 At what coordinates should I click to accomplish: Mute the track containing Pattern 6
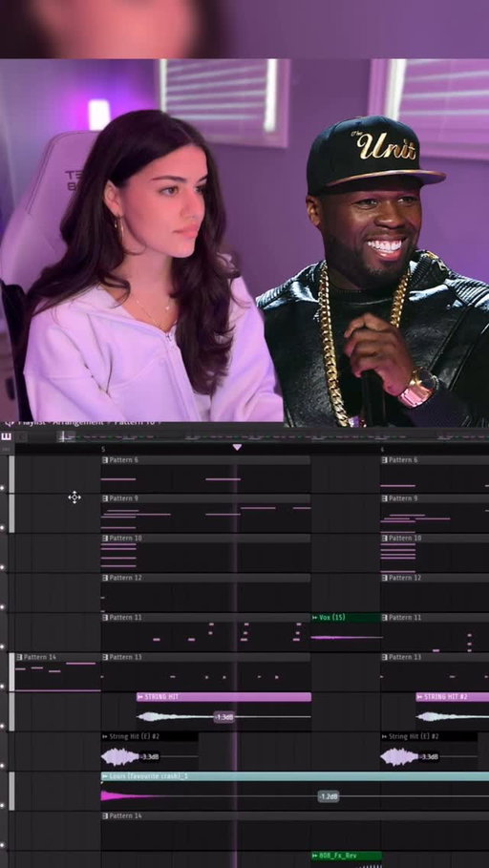2,488
